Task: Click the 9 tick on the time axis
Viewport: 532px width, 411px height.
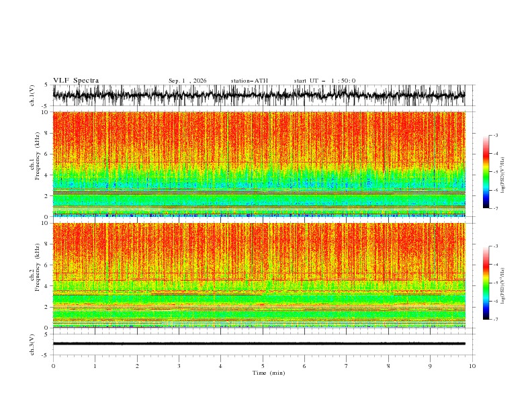Action: [430, 366]
